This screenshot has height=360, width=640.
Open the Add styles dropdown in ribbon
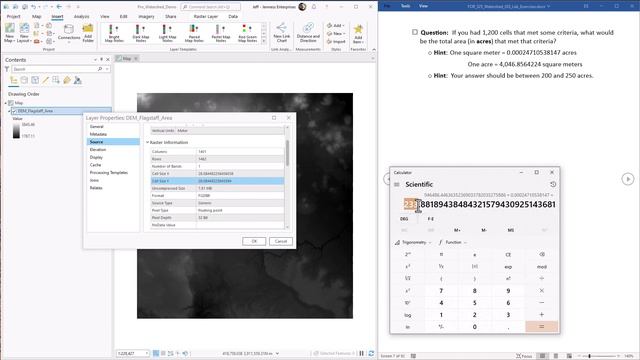tap(336, 25)
